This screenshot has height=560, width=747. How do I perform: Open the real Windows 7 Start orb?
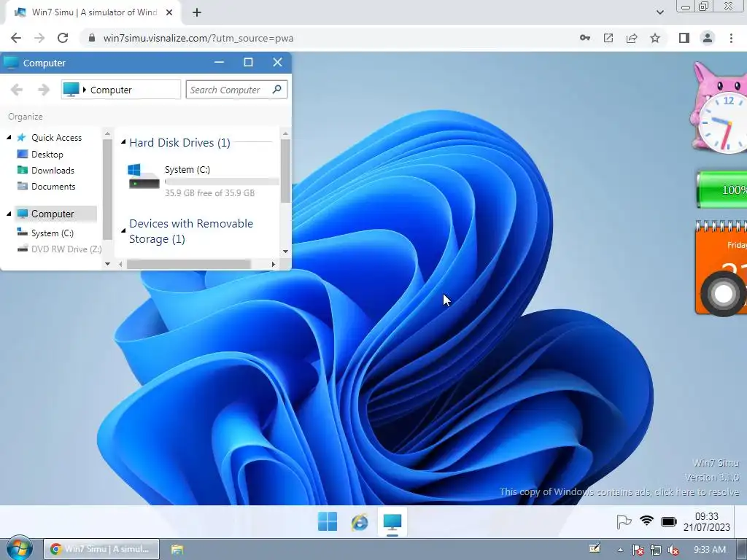point(20,548)
